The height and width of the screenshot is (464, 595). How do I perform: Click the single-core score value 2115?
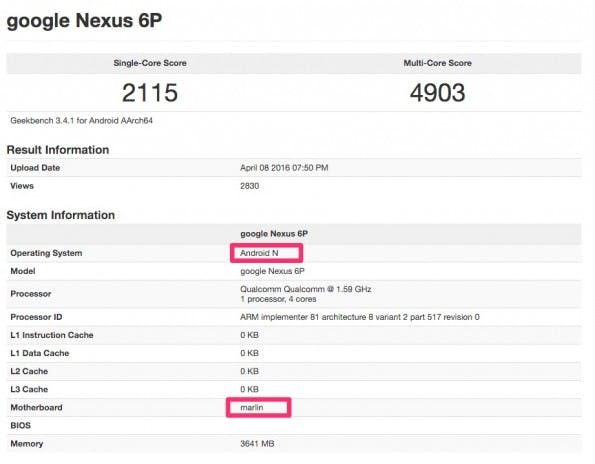pos(150,93)
